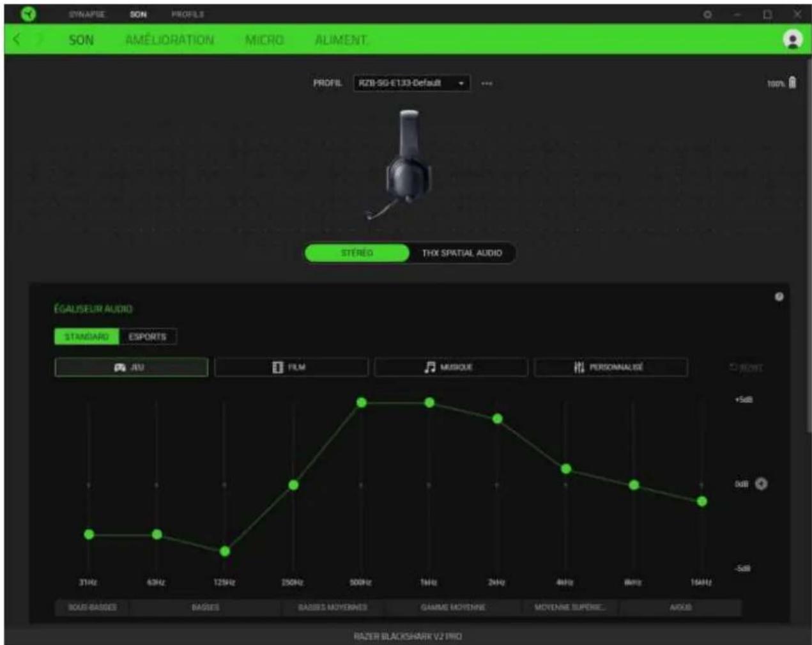Click the 250Hz equalizer slider handle
Screen dimensions: 812x645
[293, 485]
